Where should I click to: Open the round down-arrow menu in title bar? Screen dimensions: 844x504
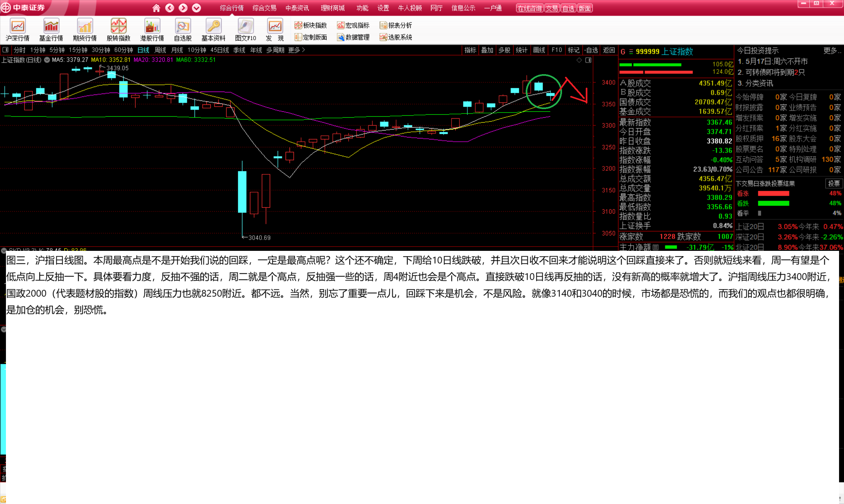196,8
